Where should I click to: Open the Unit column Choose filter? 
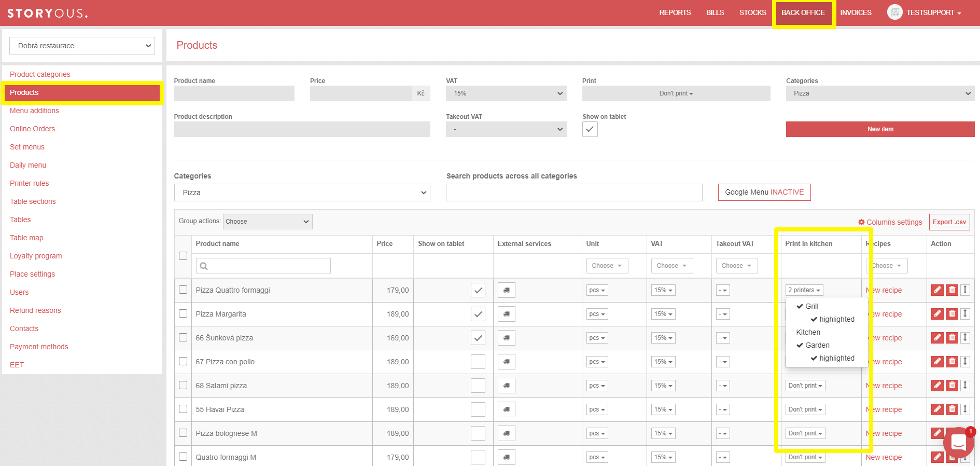pyautogui.click(x=607, y=266)
